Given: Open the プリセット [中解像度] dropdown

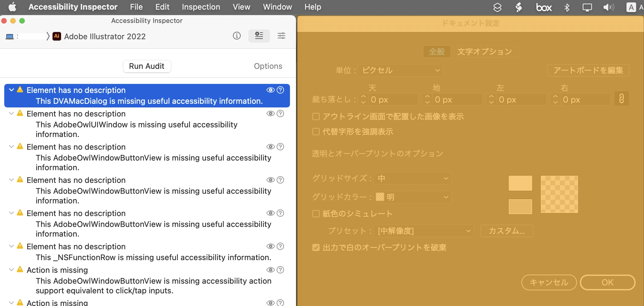Looking at the screenshot, I should pyautogui.click(x=424, y=231).
